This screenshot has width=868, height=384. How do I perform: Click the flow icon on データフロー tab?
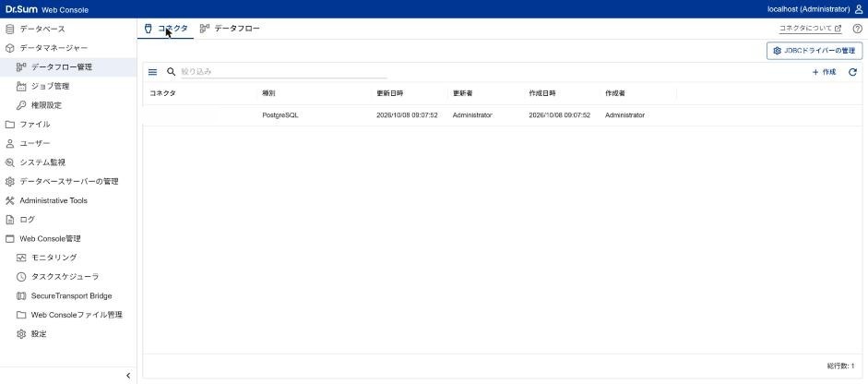(x=205, y=29)
